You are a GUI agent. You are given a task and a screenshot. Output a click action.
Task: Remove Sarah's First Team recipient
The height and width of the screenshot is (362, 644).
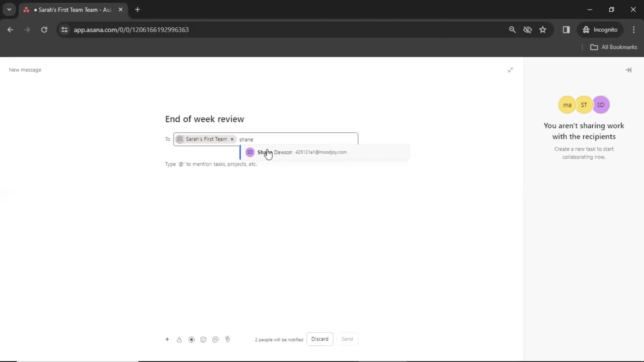tap(232, 139)
